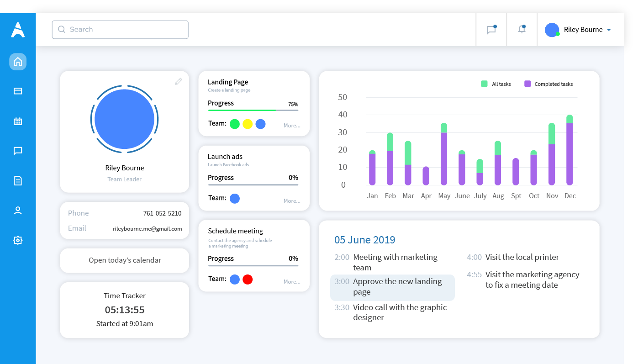Click the app logo at top of sidebar

click(x=18, y=30)
